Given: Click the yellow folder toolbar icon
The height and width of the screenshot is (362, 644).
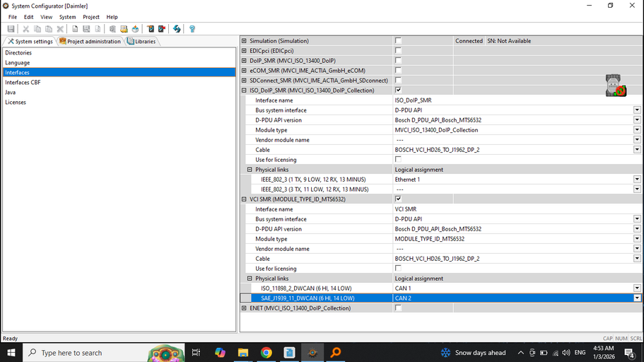Looking at the screenshot, I should pos(124,29).
